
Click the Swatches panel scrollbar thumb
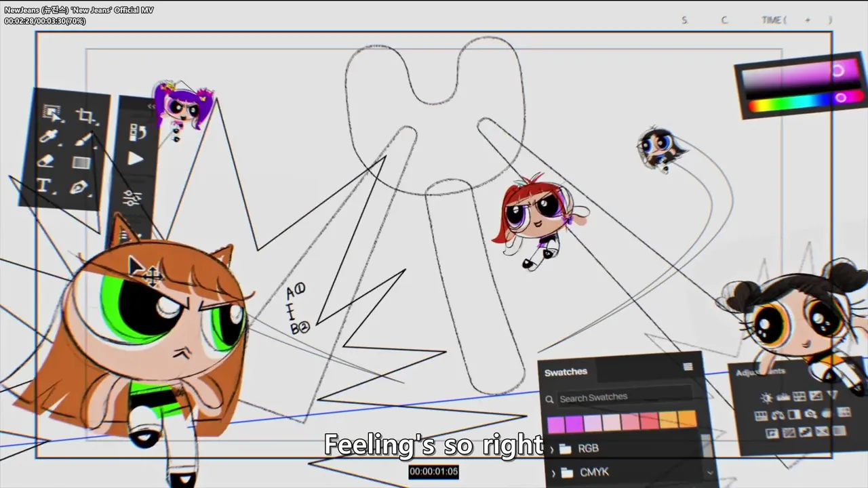pyautogui.click(x=707, y=444)
